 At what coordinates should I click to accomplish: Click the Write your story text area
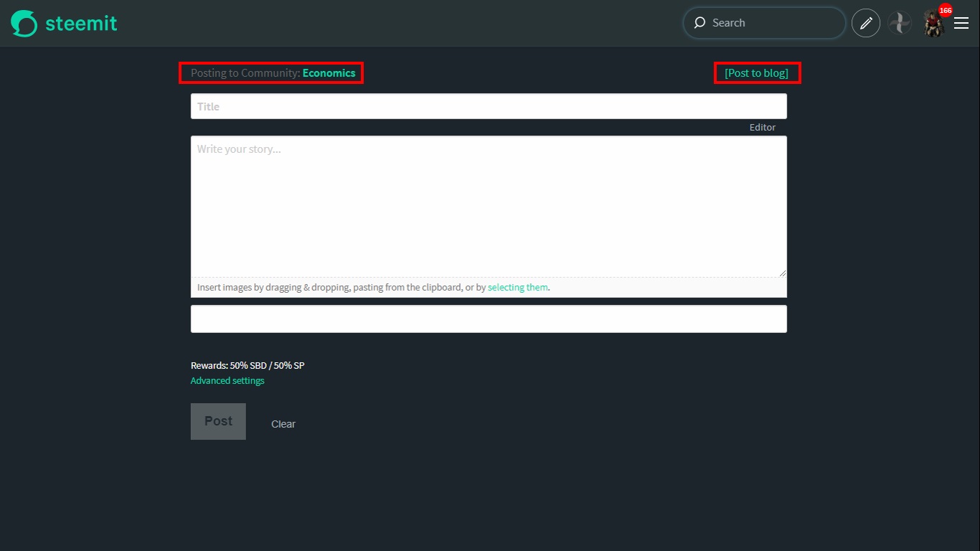tap(489, 207)
